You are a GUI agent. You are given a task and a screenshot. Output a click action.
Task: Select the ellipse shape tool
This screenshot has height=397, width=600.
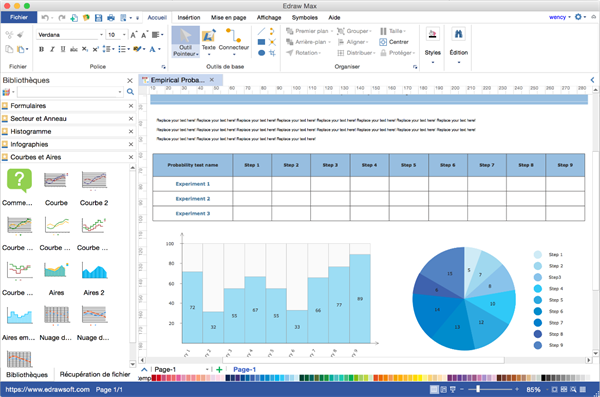pos(261,53)
